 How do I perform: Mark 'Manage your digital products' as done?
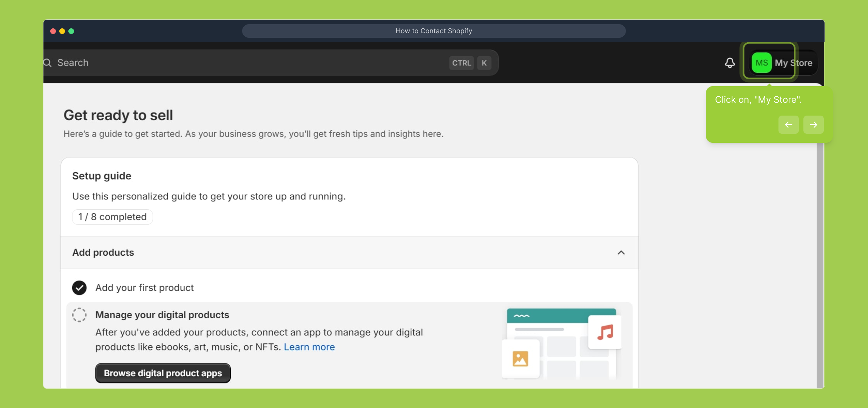[79, 315]
